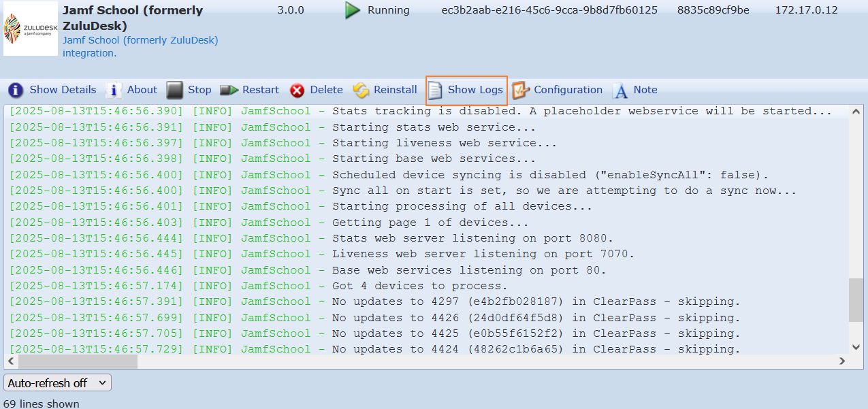Click log line No updates to 4424
Screen dimensions: 868x409
click(374, 349)
